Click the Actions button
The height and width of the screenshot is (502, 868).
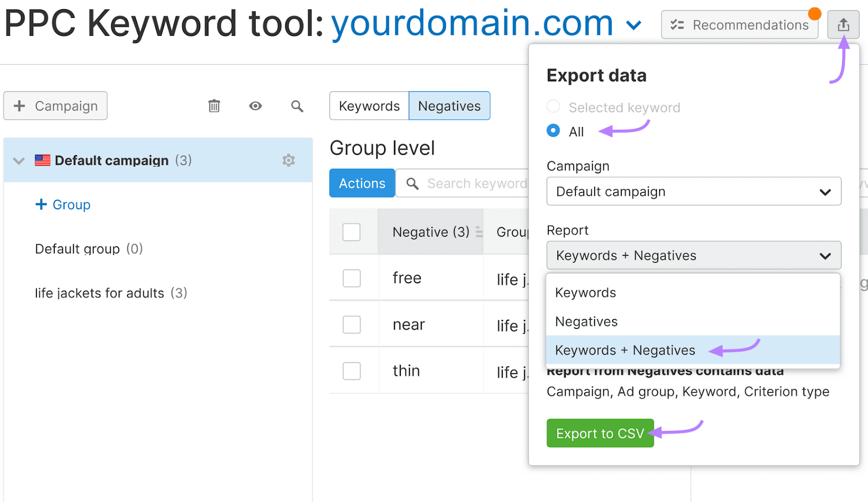tap(362, 183)
